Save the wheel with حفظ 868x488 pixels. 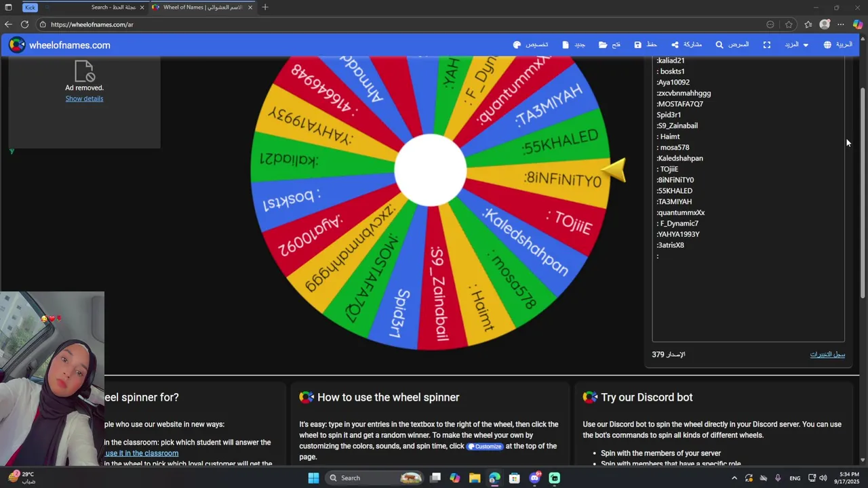[646, 45]
